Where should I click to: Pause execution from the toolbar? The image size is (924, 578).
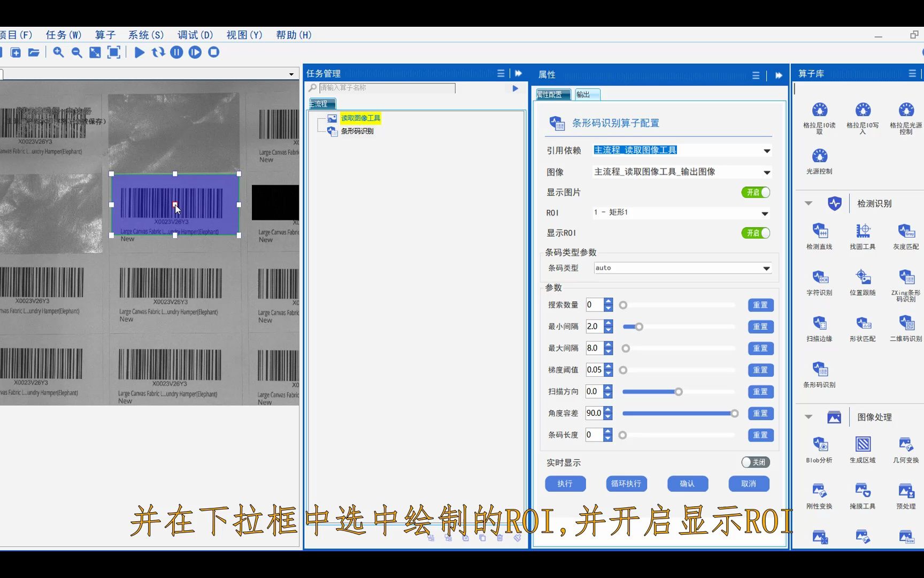[176, 52]
